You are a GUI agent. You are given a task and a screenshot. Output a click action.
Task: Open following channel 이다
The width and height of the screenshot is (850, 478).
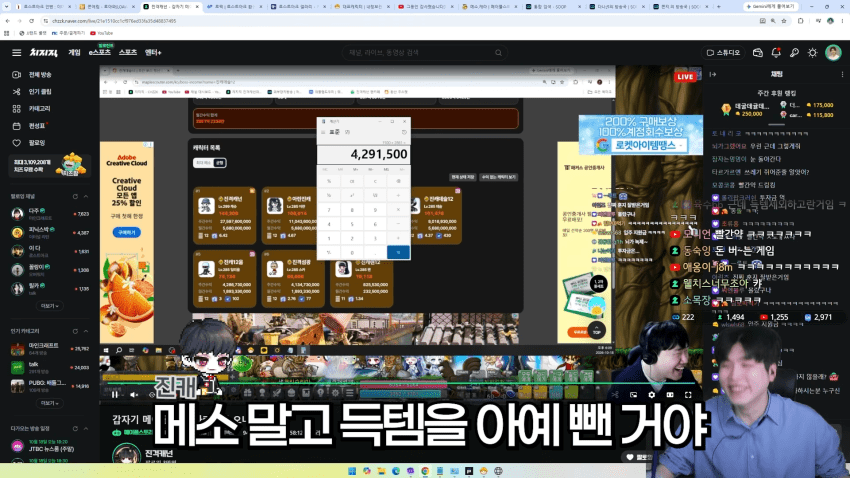tap(49, 251)
